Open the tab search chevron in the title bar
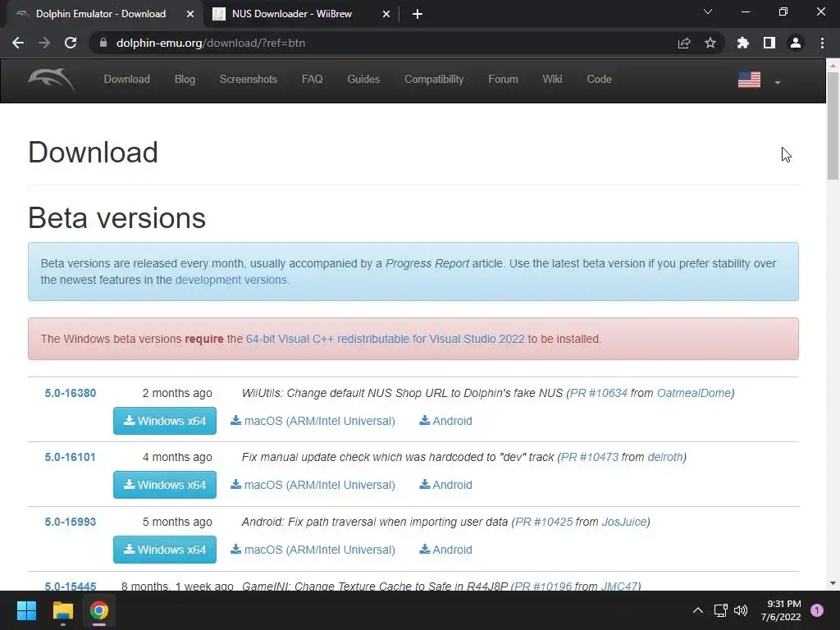Viewport: 840px width, 630px height. 708,11
